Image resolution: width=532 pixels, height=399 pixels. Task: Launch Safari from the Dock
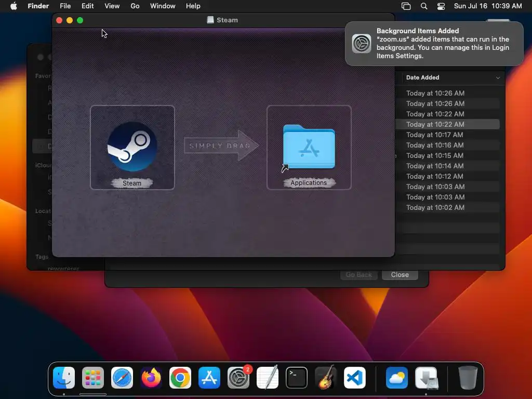[x=122, y=378]
